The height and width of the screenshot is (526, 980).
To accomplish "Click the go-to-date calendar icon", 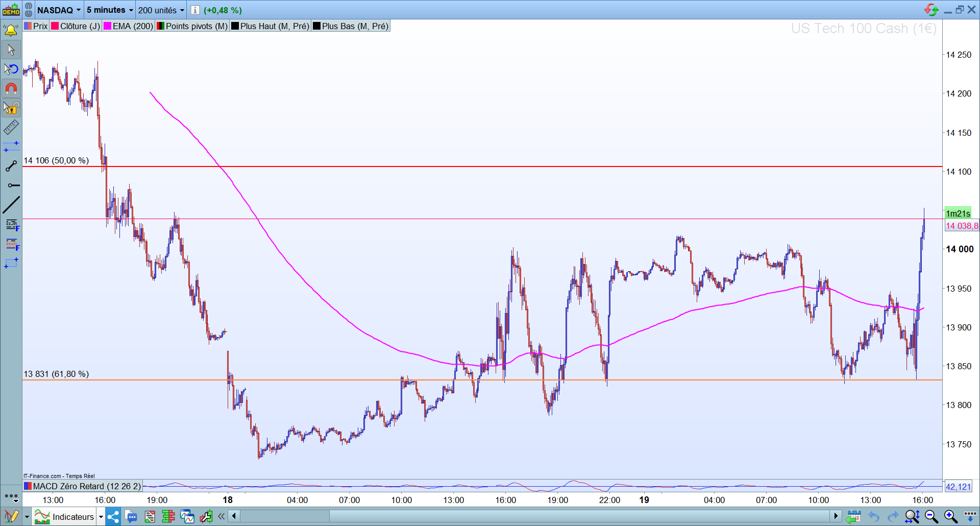I will [x=853, y=517].
